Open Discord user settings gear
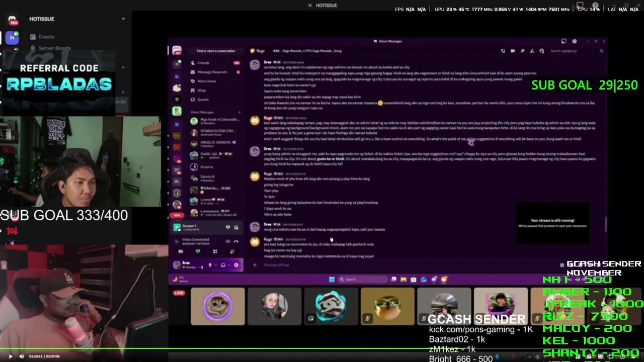 [236, 265]
